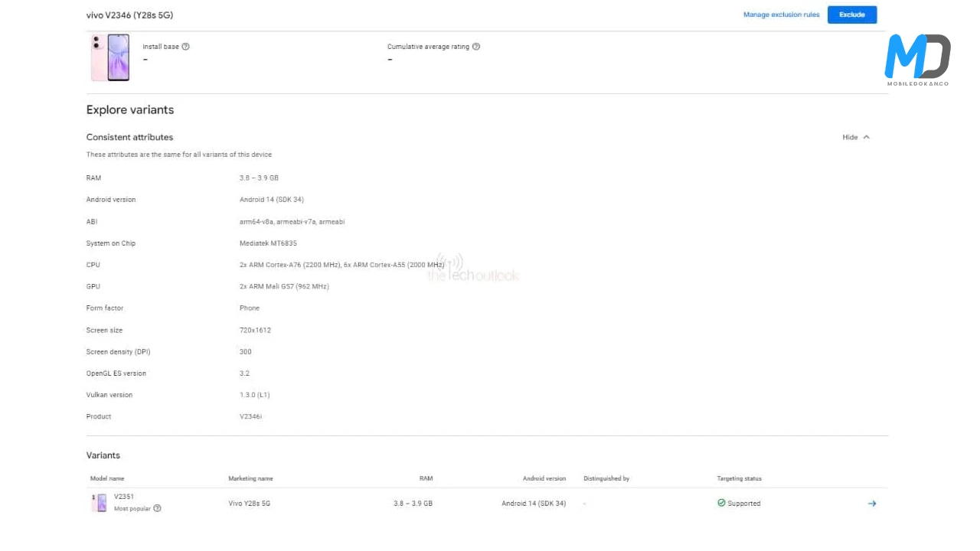Open V2351 variant details arrow
The height and width of the screenshot is (551, 980).
tap(871, 504)
